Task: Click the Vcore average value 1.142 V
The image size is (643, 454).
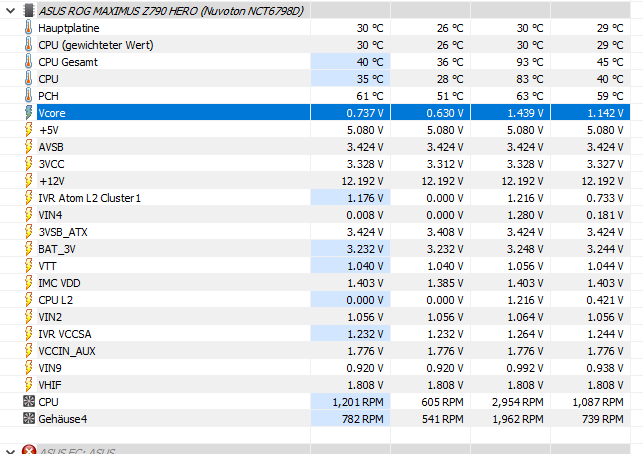Action: click(x=605, y=113)
